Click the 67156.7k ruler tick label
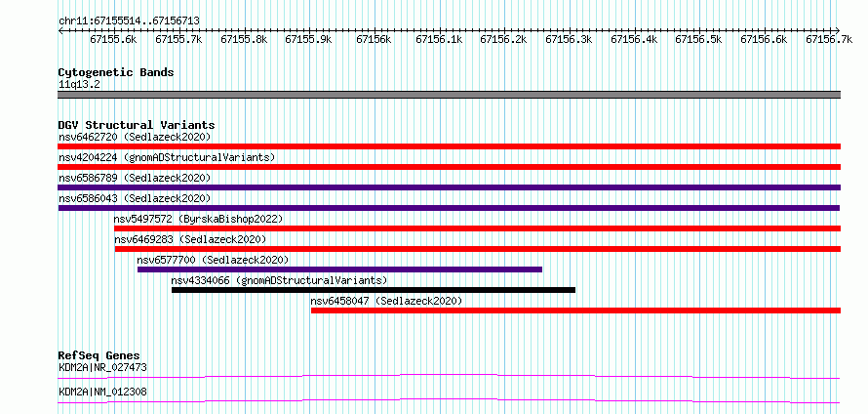The width and height of the screenshot is (868, 414). click(x=829, y=39)
